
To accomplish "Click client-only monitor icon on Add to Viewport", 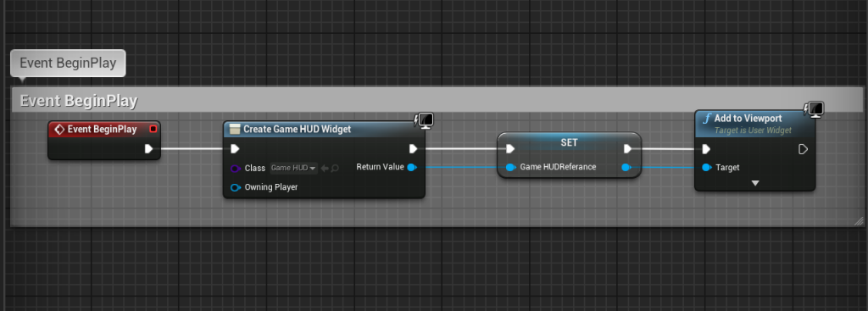I will pos(815,110).
